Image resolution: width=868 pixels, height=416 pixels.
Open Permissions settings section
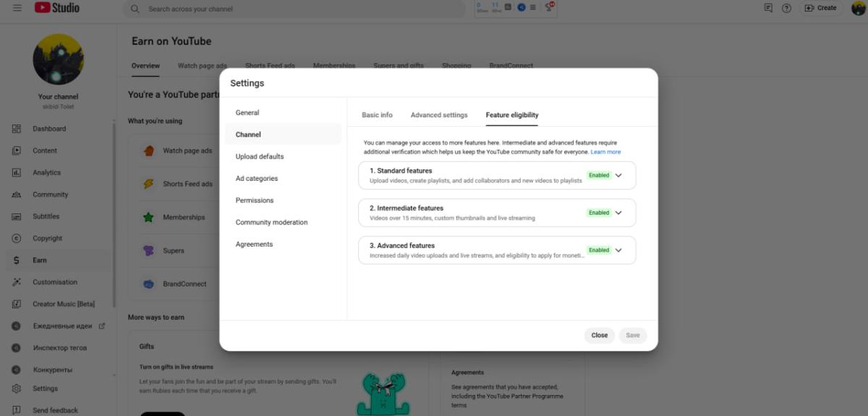[283, 200]
